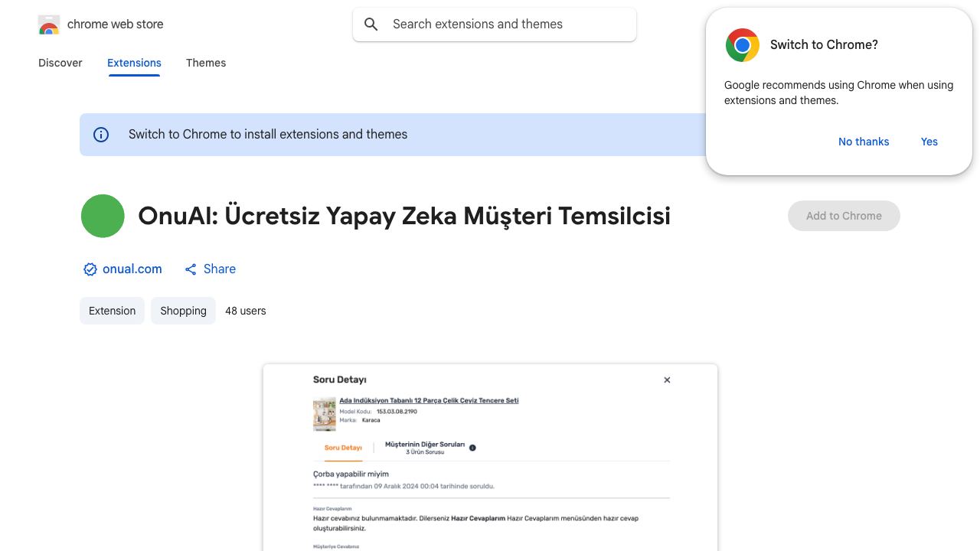Click the Chrome logo in the popup
Image resolution: width=980 pixels, height=551 pixels.
pos(742,45)
